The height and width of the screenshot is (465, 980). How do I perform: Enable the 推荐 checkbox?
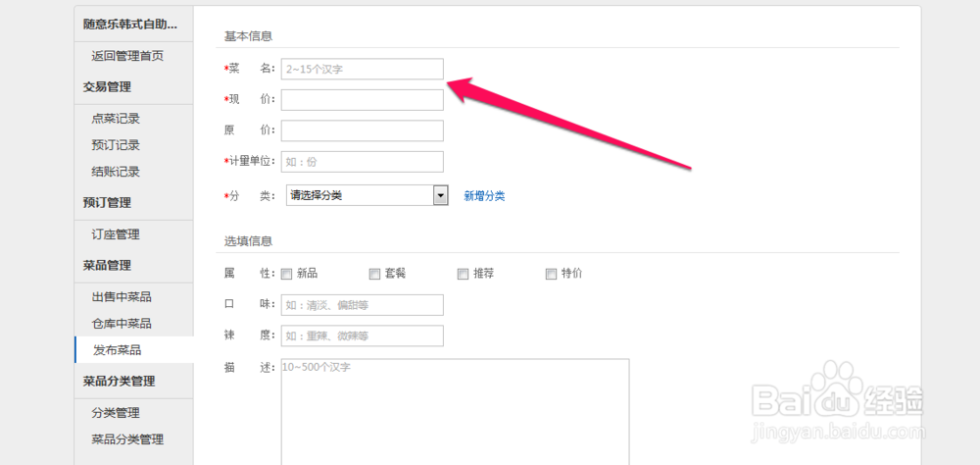[x=464, y=274]
